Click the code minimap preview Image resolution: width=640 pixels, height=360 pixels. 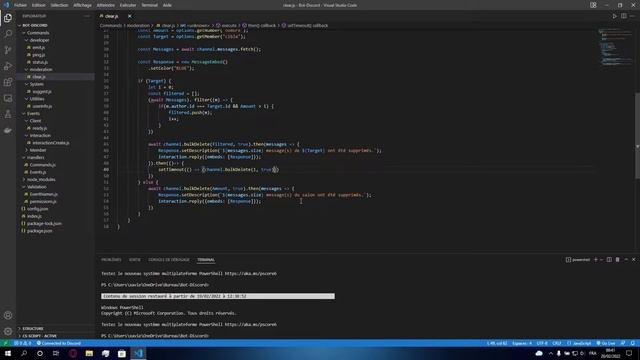tap(616, 48)
